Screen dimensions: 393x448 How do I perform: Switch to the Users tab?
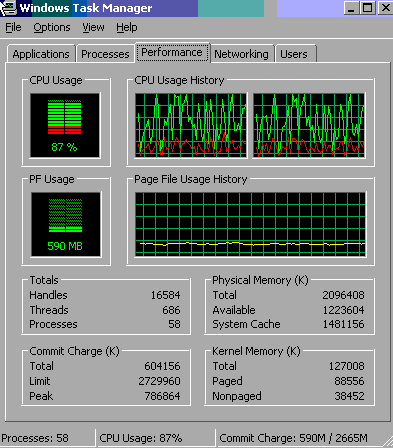(x=294, y=54)
